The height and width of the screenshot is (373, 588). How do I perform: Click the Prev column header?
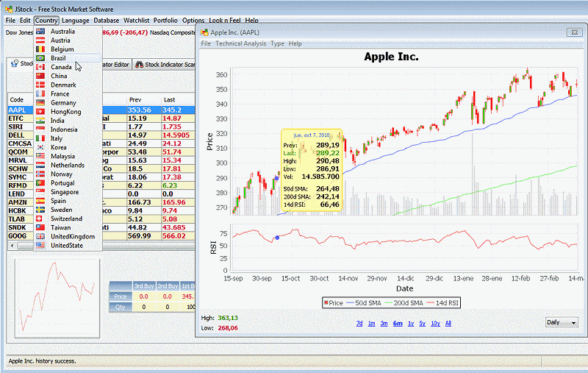pos(143,99)
